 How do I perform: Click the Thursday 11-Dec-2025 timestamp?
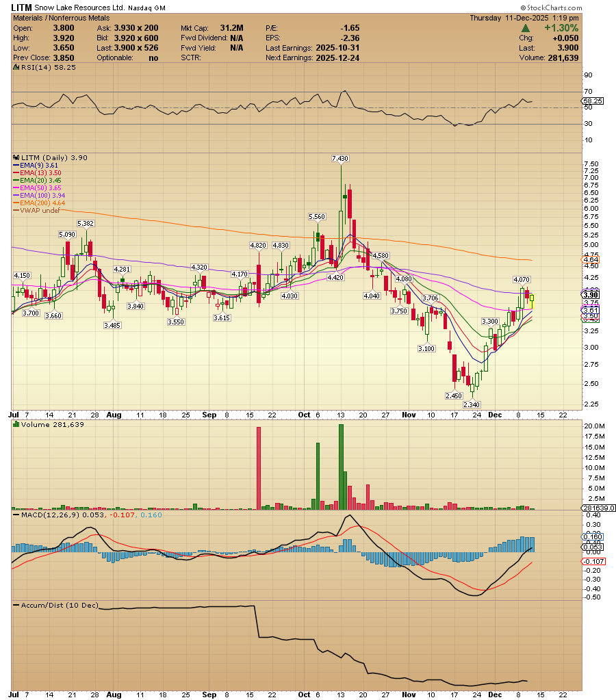524,18
